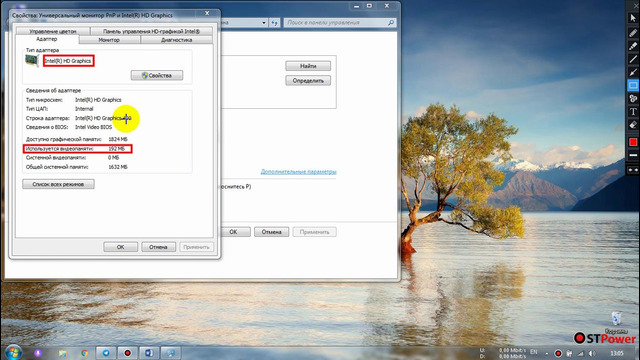The height and width of the screenshot is (360, 640).
Task: Open the Управление цветом tab
Action: 53,31
